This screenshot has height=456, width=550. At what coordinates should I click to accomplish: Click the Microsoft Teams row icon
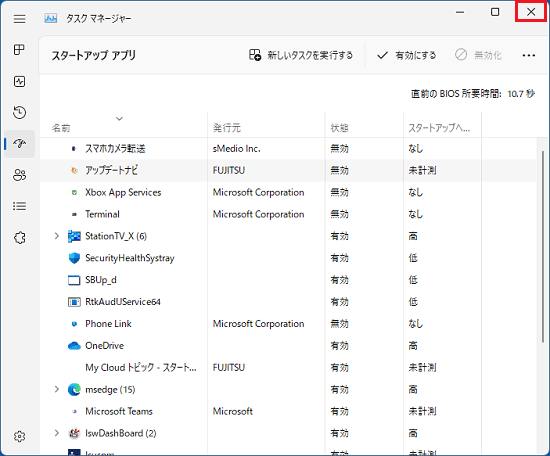coord(74,412)
